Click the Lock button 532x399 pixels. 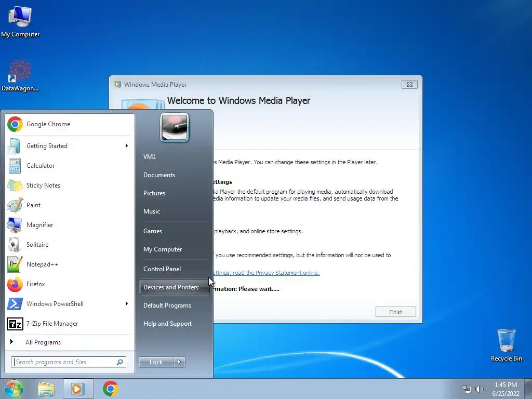(156, 362)
